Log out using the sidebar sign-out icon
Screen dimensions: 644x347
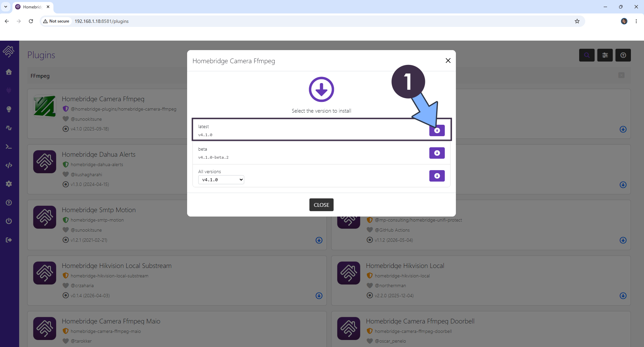point(9,240)
